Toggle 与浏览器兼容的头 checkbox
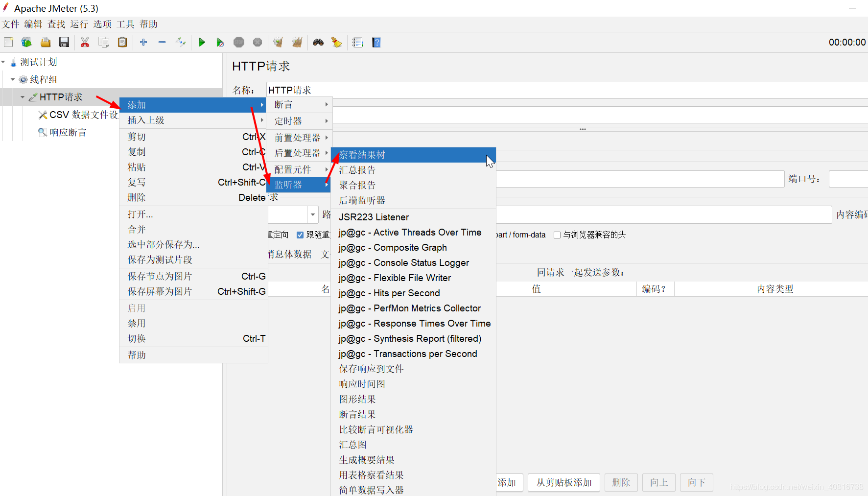 coord(557,235)
